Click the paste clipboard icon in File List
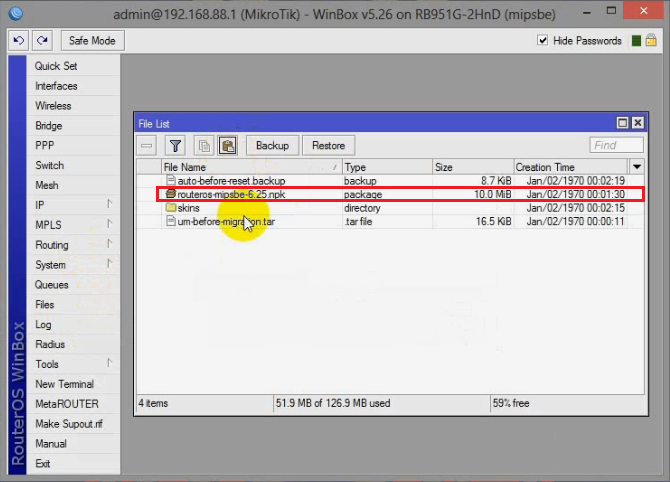The width and height of the screenshot is (670, 482). 228,146
